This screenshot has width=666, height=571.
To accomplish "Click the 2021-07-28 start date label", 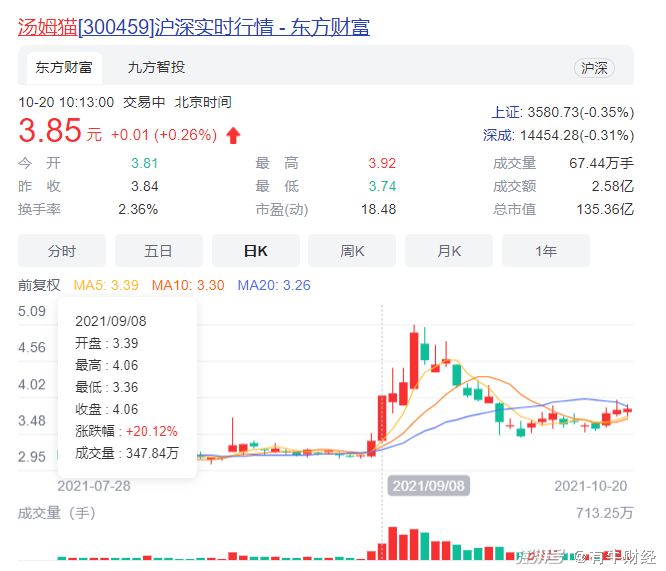I will 94,486.
